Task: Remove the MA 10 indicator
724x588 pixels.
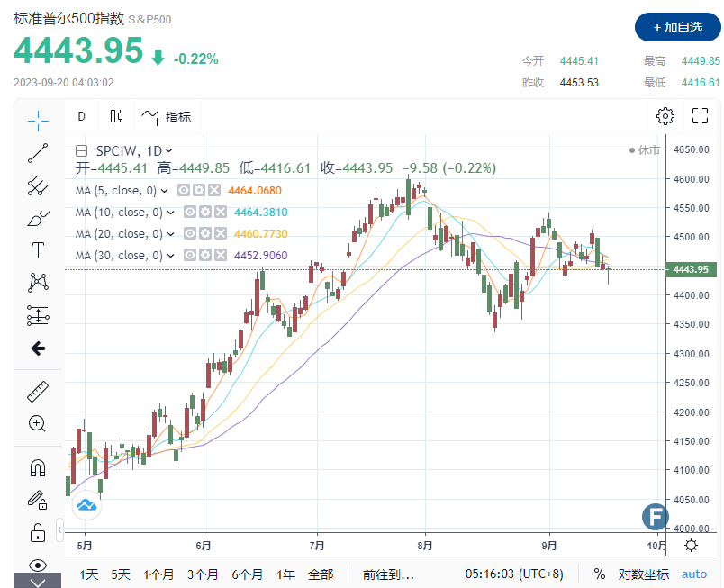Action: [221, 212]
